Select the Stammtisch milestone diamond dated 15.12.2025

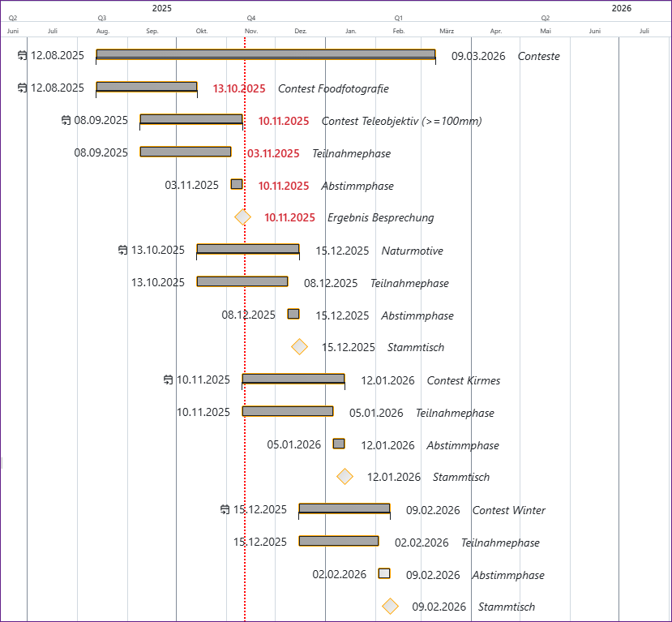[300, 347]
